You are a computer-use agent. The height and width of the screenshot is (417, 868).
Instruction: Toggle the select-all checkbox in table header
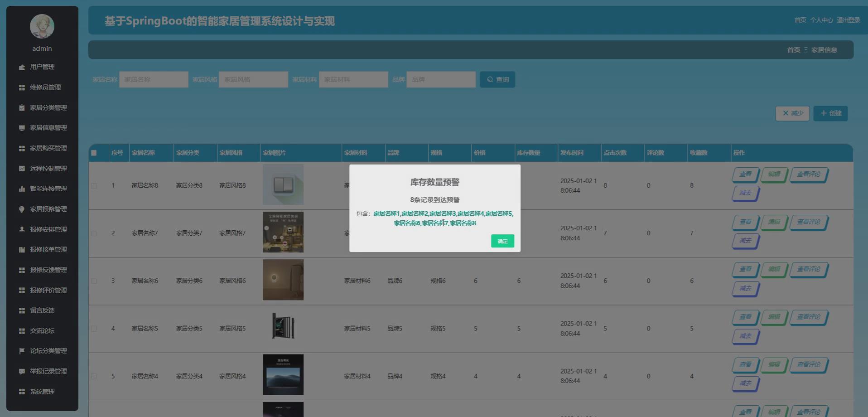point(94,153)
